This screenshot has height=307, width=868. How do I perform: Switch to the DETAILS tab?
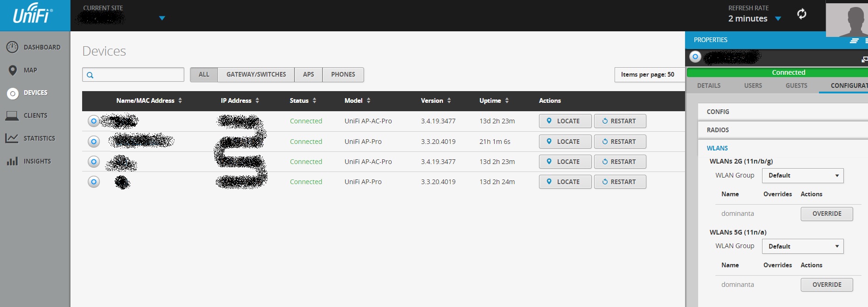coord(709,86)
